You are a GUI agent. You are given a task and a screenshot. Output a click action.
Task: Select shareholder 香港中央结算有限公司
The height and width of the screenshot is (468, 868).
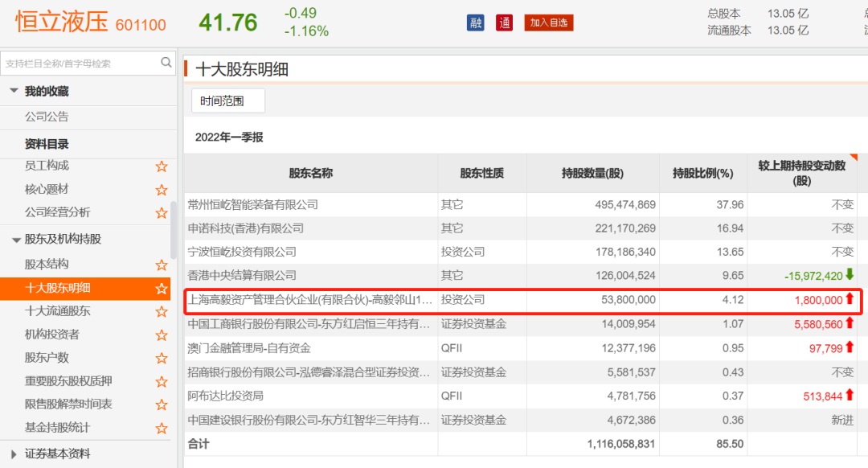click(242, 275)
